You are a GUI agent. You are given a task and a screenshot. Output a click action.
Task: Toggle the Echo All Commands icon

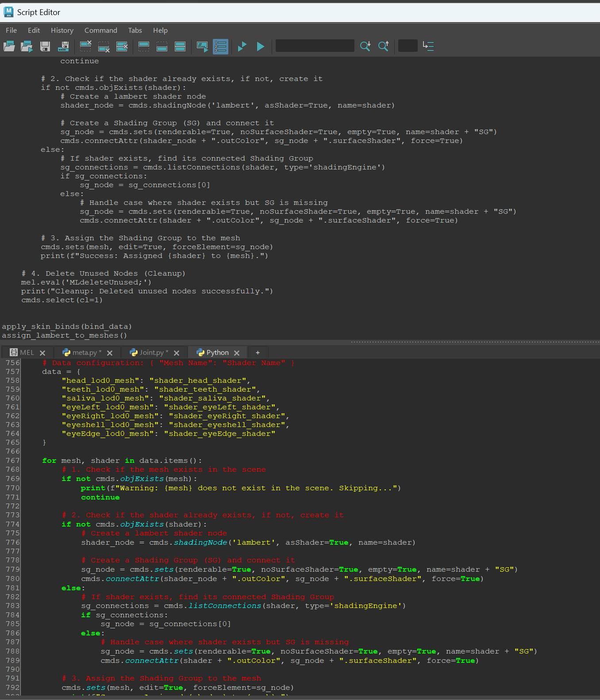tap(202, 46)
